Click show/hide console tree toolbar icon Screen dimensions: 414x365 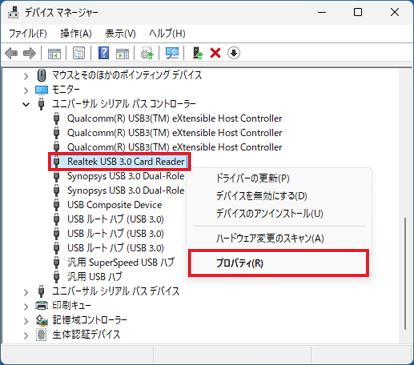pyautogui.click(x=54, y=53)
